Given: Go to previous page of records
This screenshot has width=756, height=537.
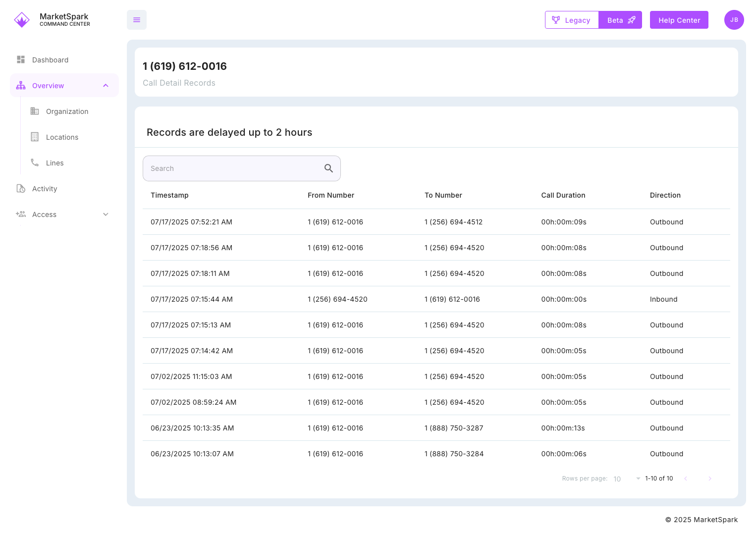Looking at the screenshot, I should pos(686,479).
